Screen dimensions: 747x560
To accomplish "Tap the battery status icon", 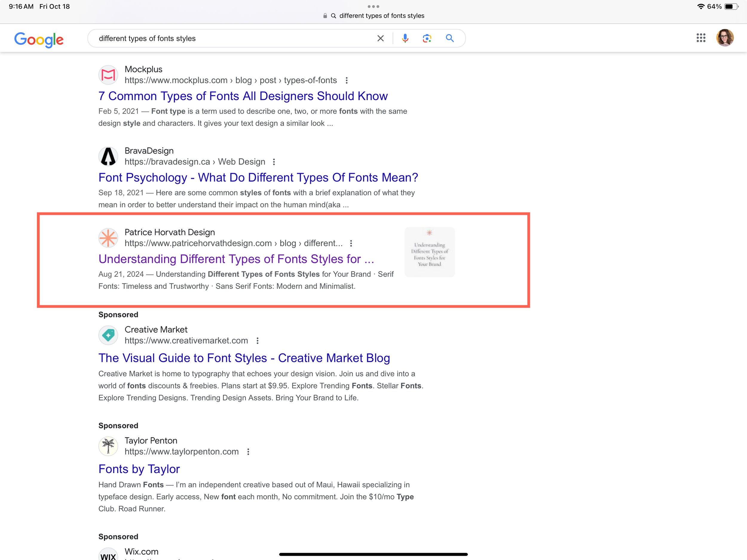I will click(x=731, y=6).
